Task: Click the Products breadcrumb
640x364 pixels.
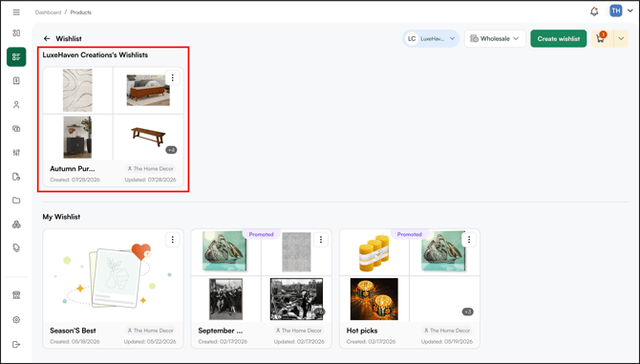Action: point(81,12)
